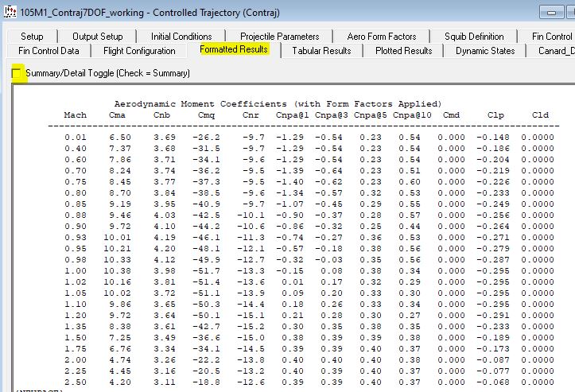Switch to the Output Setup tab
The width and height of the screenshot is (575, 392).
point(97,37)
